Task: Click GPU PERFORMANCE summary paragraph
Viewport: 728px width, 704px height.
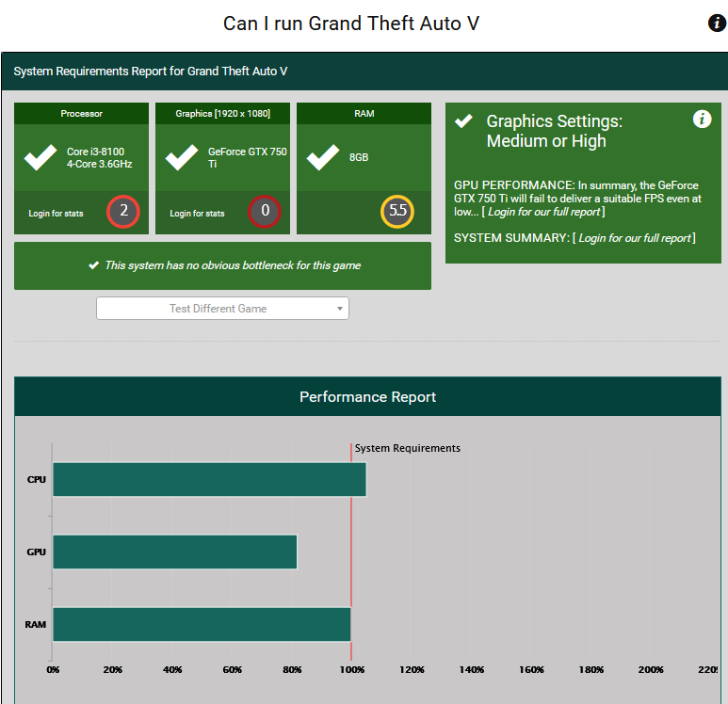Action: pos(577,199)
